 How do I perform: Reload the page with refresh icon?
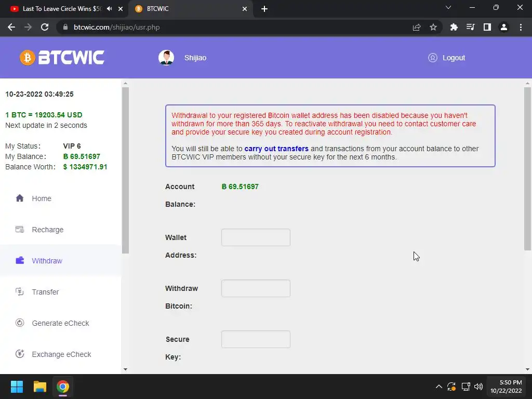click(x=45, y=27)
